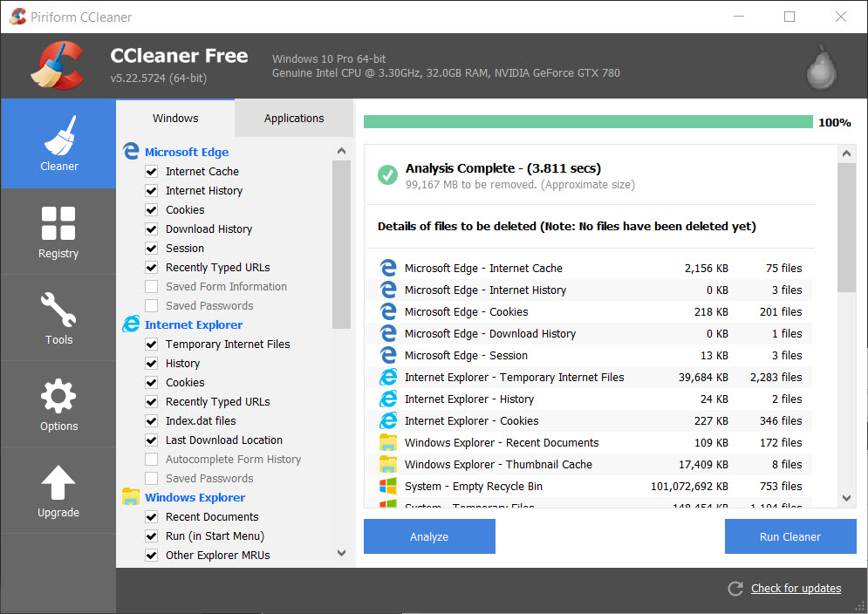Screen dimensions: 868x614
Task: Uncheck Other Explorer MRUs checkbox
Action: coord(151,556)
